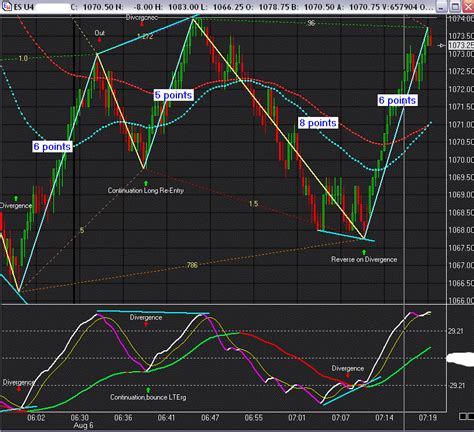Click the 1072.00 price axis label
This screenshot has width=474, height=432.
coord(461,89)
